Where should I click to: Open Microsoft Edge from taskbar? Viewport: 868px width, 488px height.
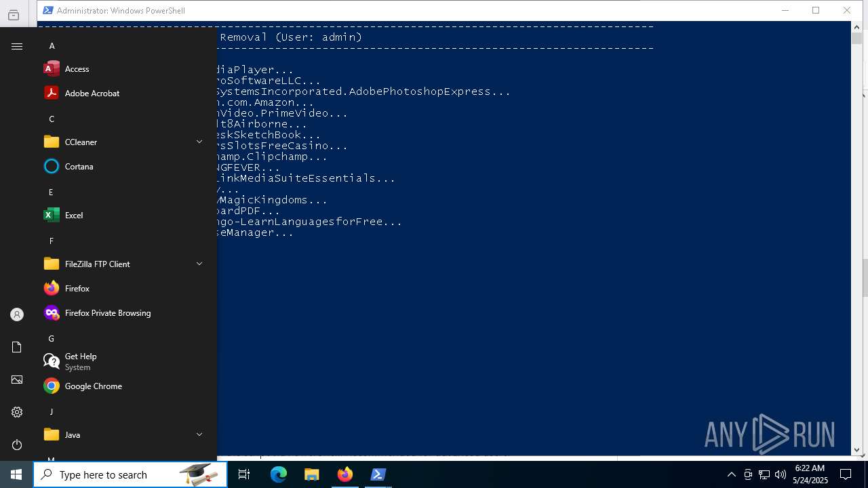pos(279,474)
